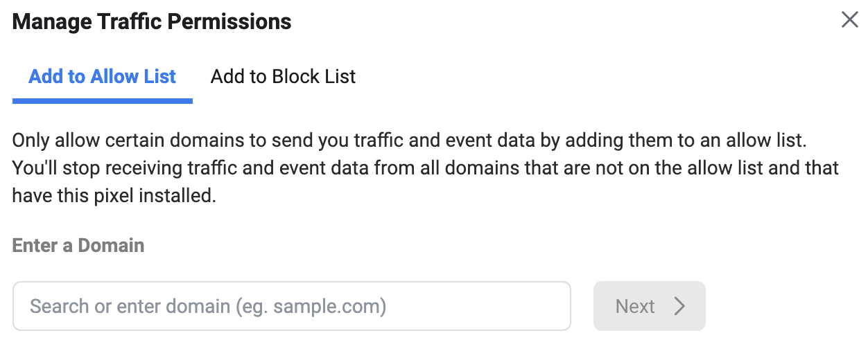Select the Add to Allow List tab

click(102, 76)
